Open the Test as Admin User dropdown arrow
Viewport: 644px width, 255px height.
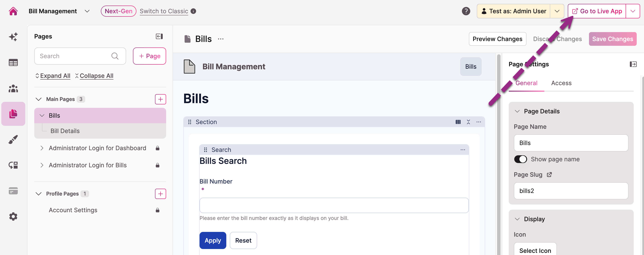(557, 11)
